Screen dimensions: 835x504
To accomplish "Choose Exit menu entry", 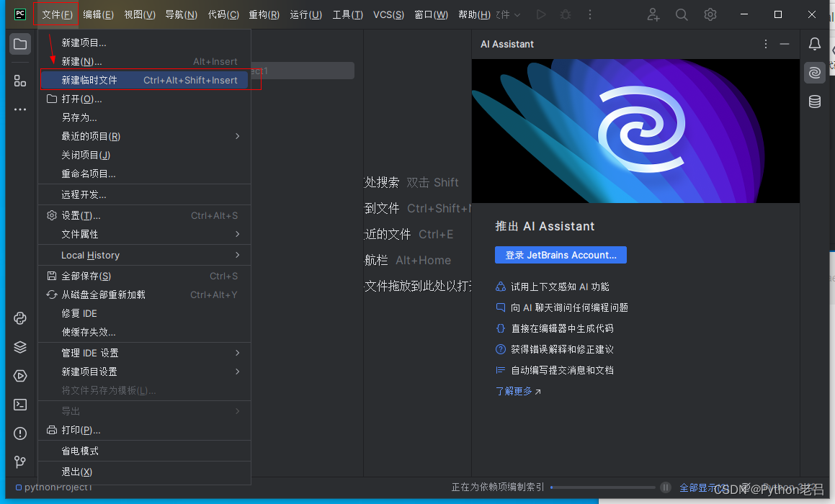I will tap(144, 472).
